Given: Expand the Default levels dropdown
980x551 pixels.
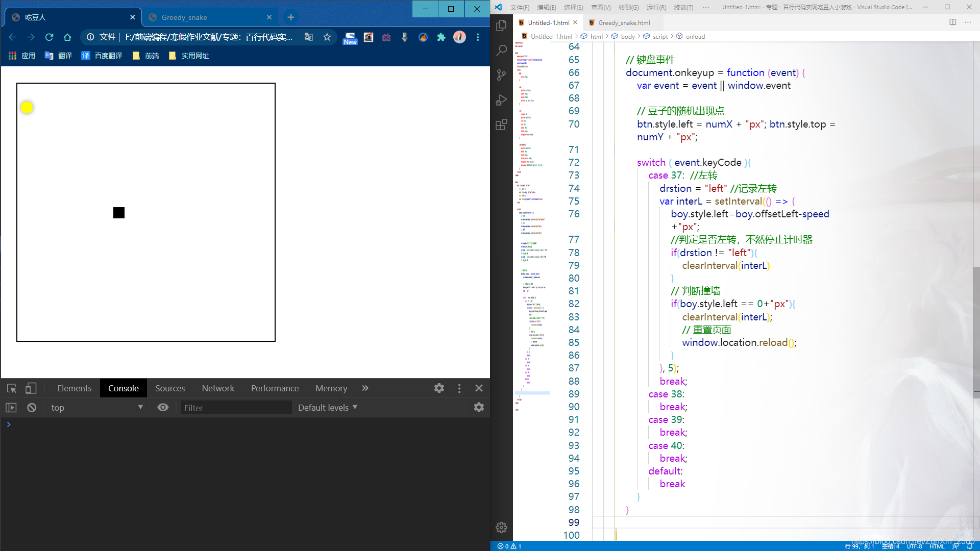Looking at the screenshot, I should 327,408.
